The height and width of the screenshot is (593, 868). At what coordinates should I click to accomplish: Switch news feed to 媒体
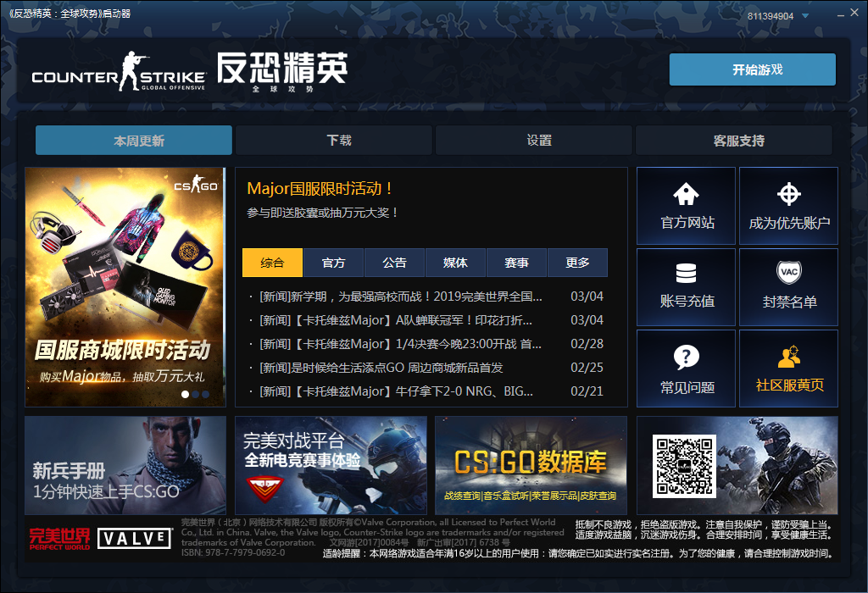click(x=455, y=263)
